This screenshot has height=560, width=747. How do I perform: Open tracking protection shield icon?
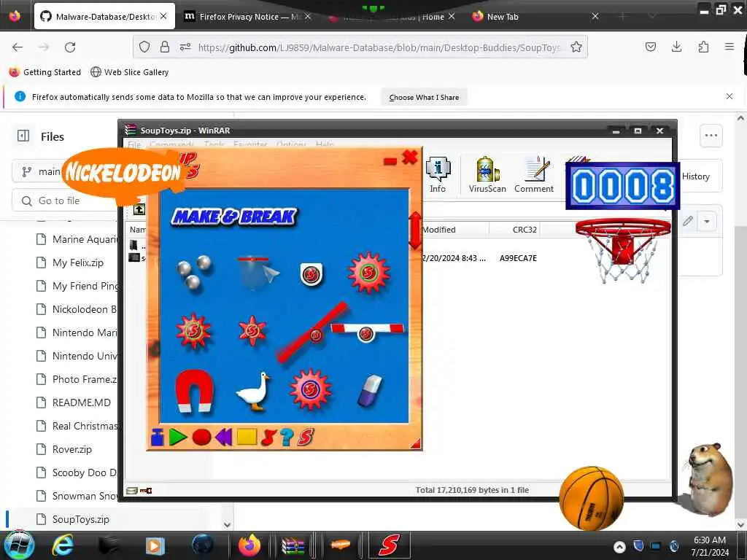tap(144, 47)
